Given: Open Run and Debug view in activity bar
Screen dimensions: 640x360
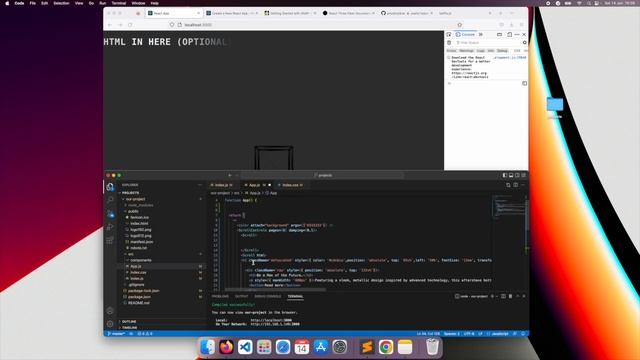Looking at the screenshot, I should 110,227.
